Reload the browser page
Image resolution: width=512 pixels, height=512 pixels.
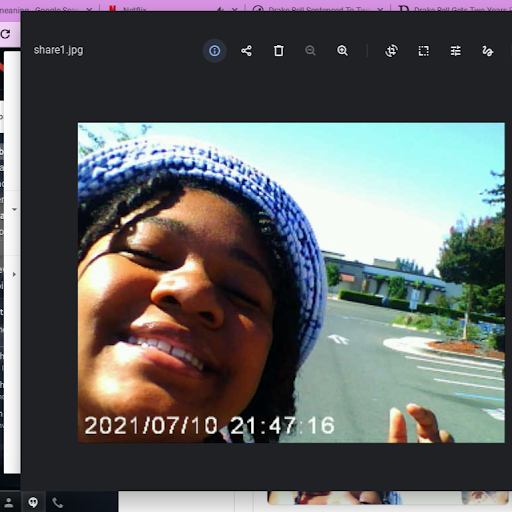point(6,34)
